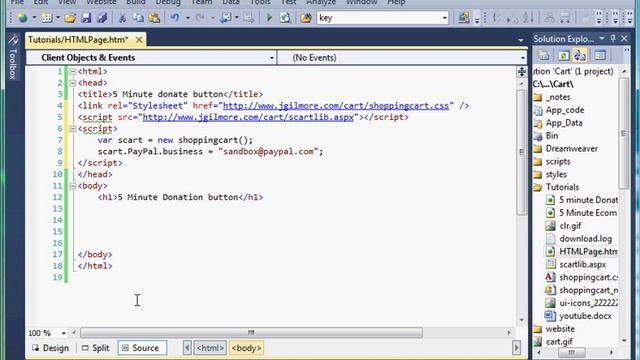Open the 100 % zoom dropdown
The image size is (640, 360).
64,333
